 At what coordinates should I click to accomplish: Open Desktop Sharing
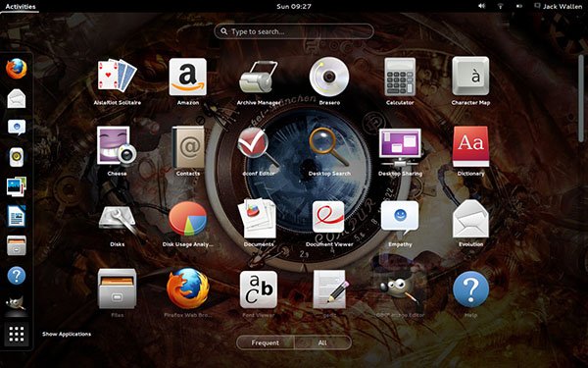(x=400, y=147)
